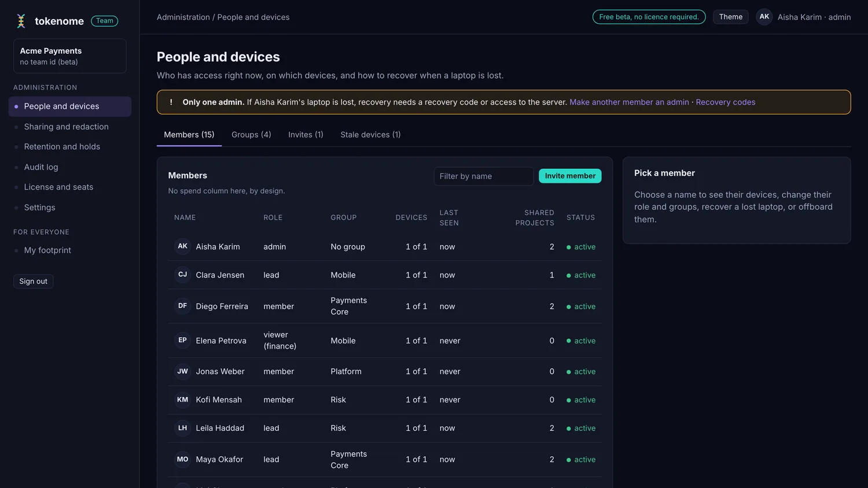
Task: Open Settings in the sidebar
Action: pos(70,208)
